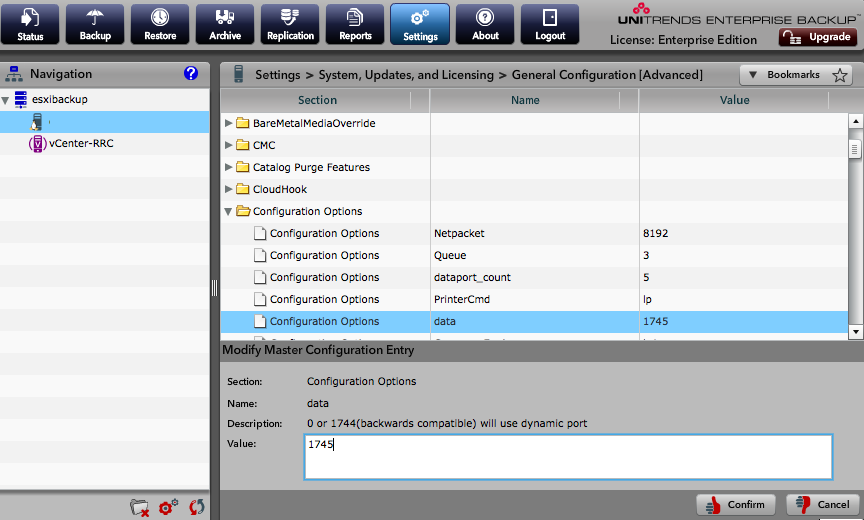Click the red gears icon in navigation footer
Image resolution: width=864 pixels, height=520 pixels.
(x=169, y=506)
